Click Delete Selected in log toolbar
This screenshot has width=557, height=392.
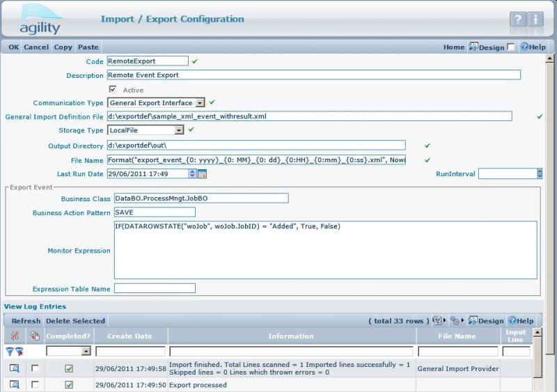click(75, 321)
